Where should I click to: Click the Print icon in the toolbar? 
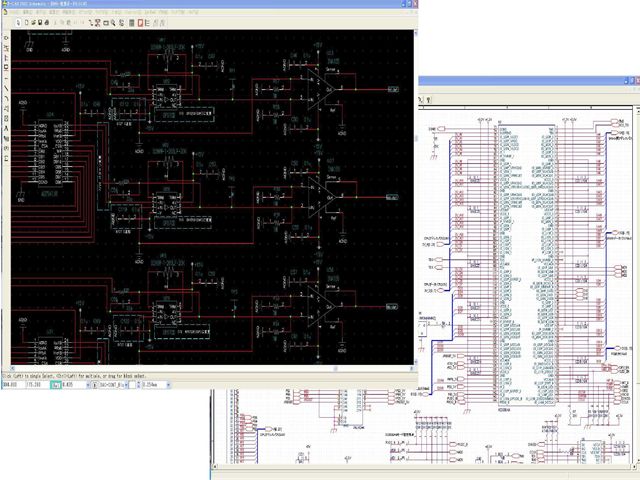pyautogui.click(x=47, y=23)
